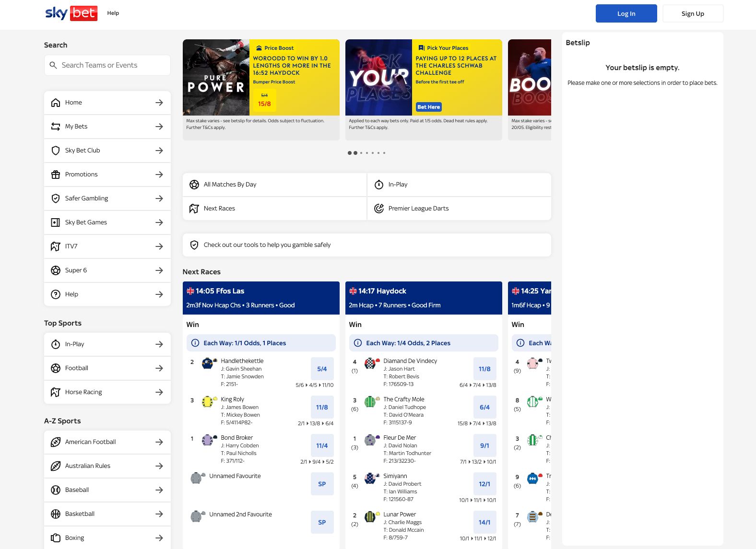Open Horse Racing via its arrow
The width and height of the screenshot is (756, 549).
pos(159,392)
